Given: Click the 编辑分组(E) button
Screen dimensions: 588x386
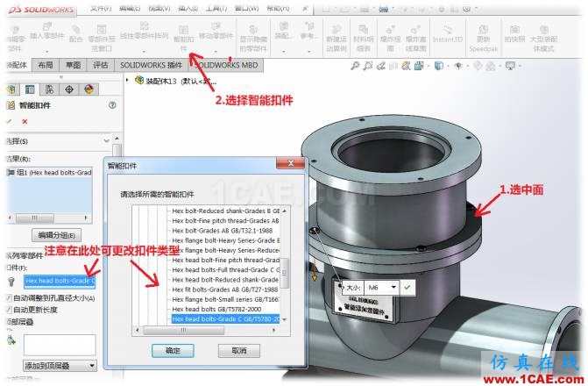Looking at the screenshot, I should click(x=57, y=235).
